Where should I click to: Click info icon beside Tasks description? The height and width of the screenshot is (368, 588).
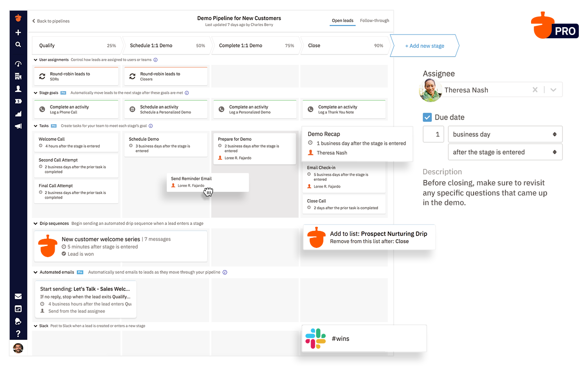151,126
